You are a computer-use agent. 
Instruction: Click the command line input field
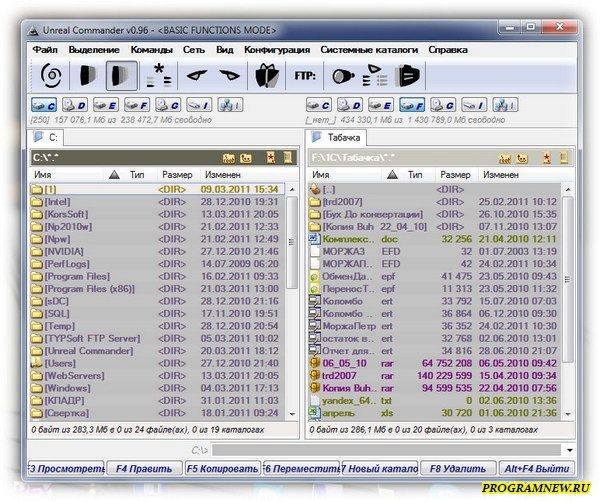(x=386, y=450)
